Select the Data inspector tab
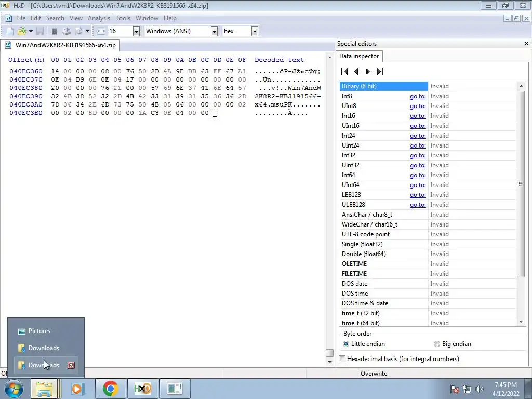Image resolution: width=532 pixels, height=399 pixels. click(359, 56)
